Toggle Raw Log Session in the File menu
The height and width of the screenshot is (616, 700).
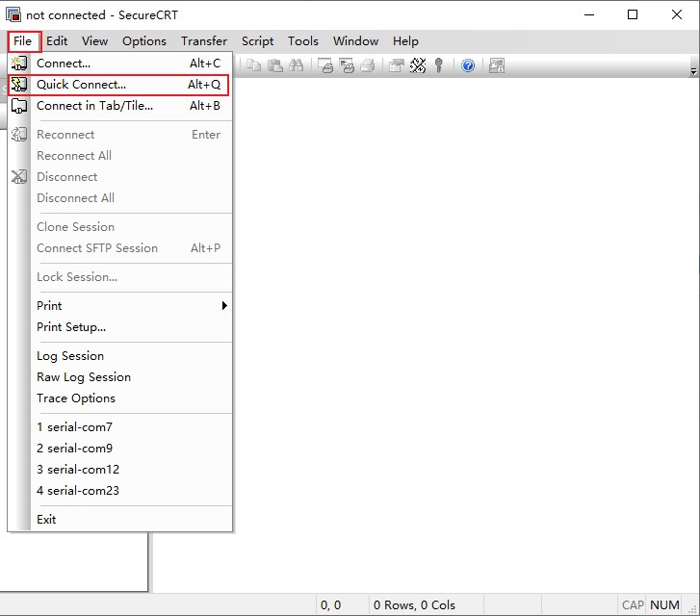click(x=84, y=377)
